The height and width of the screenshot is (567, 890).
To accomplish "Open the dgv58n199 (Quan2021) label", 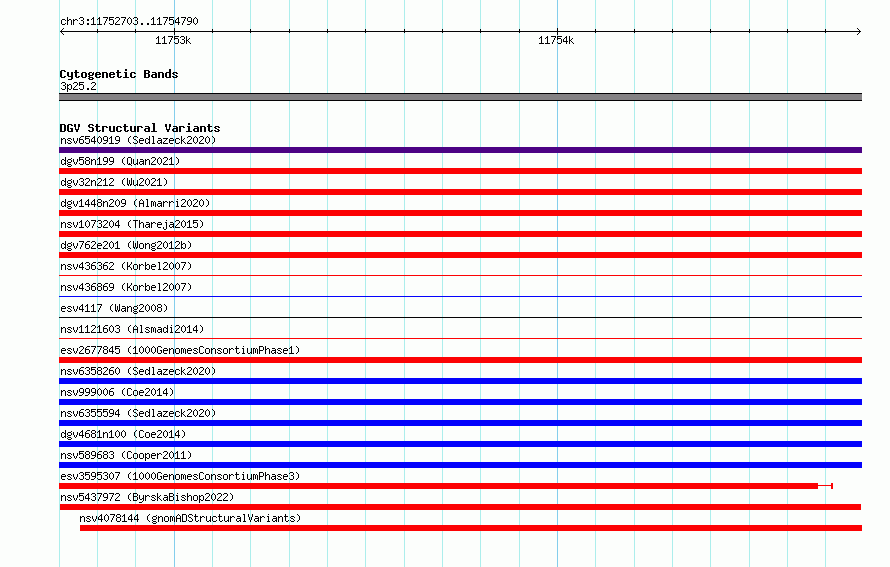I will tap(120, 161).
